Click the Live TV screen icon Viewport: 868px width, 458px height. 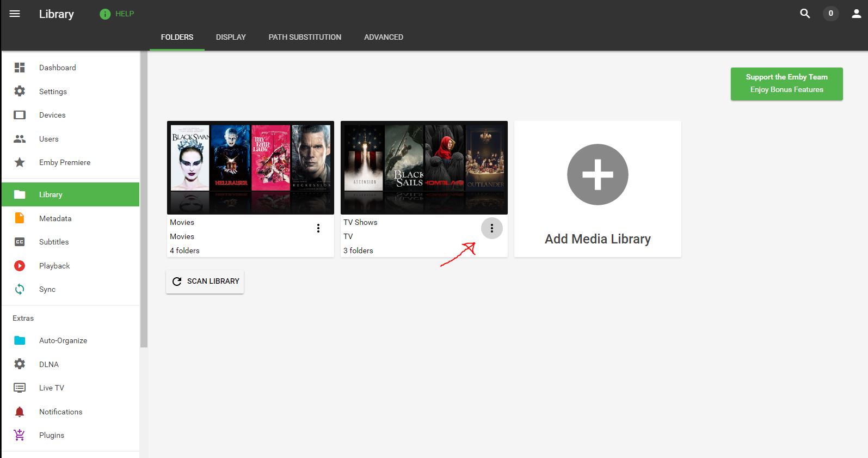tap(20, 388)
